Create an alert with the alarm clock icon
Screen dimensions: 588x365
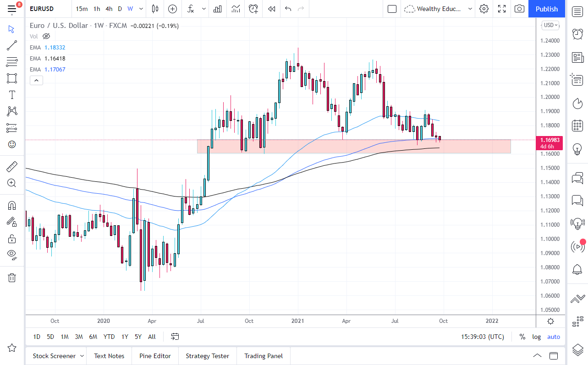coord(253,9)
